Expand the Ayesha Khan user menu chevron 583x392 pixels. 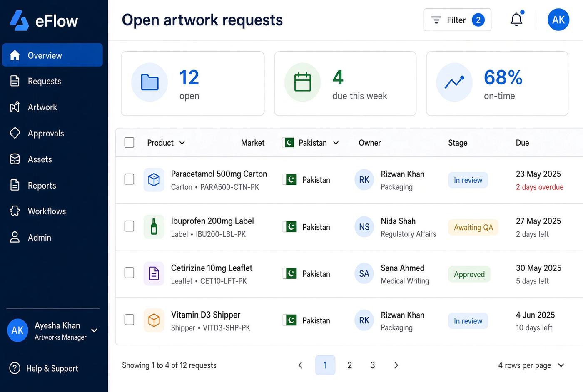(x=95, y=330)
